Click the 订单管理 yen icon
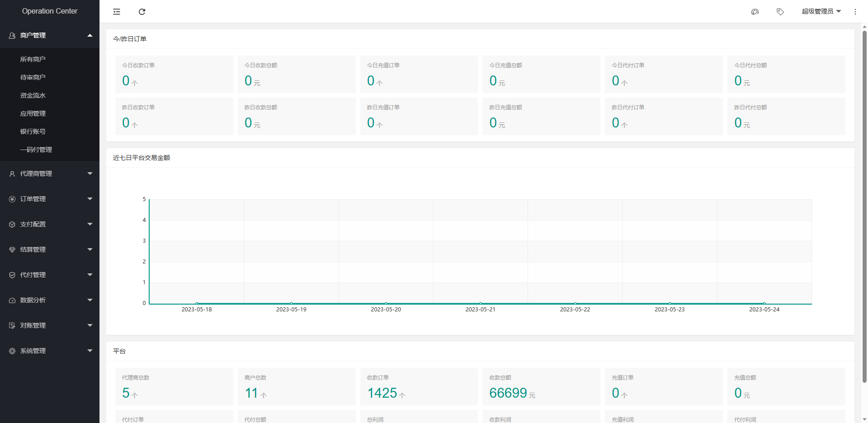868x423 pixels. [12, 199]
